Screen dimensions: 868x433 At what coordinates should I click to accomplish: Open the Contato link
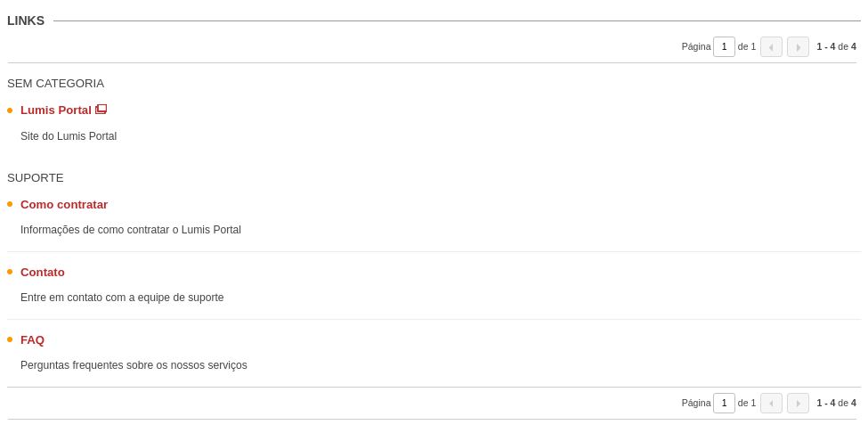point(43,273)
